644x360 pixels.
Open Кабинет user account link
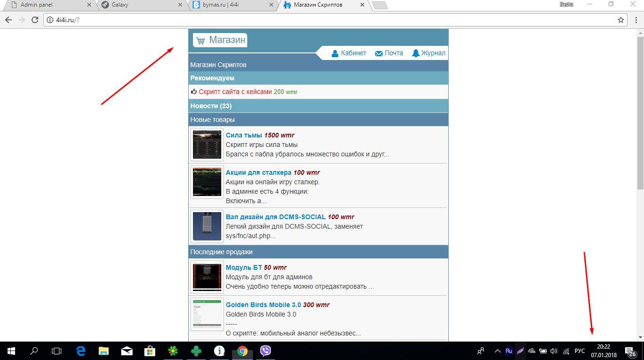(349, 53)
